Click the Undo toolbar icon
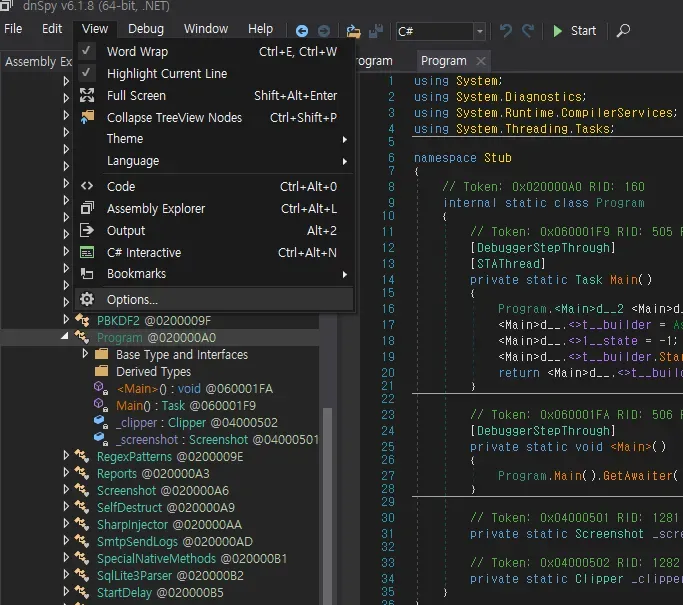This screenshot has height=605, width=683. click(506, 31)
